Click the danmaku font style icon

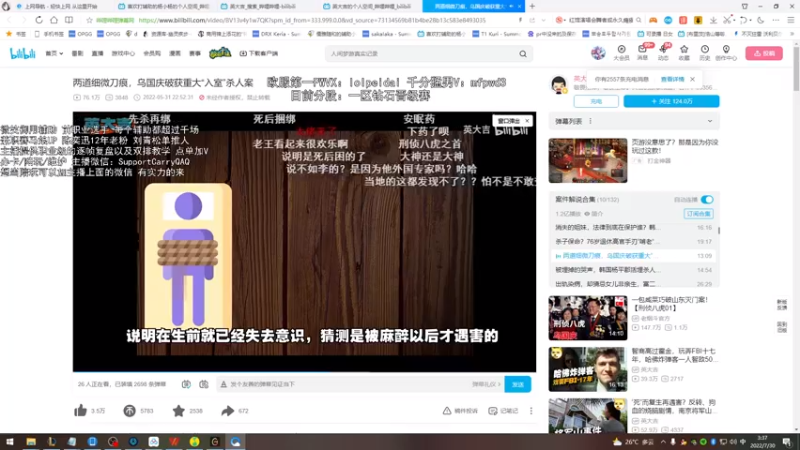pyautogui.click(x=223, y=384)
